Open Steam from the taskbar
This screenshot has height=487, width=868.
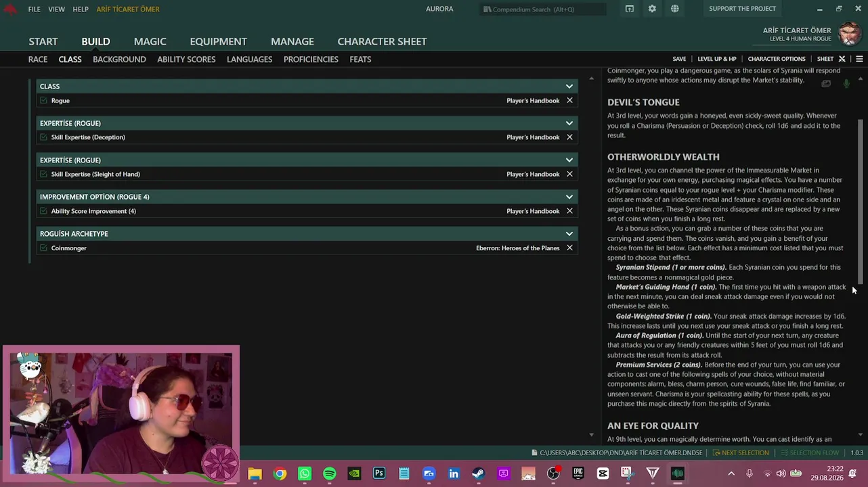(x=479, y=473)
